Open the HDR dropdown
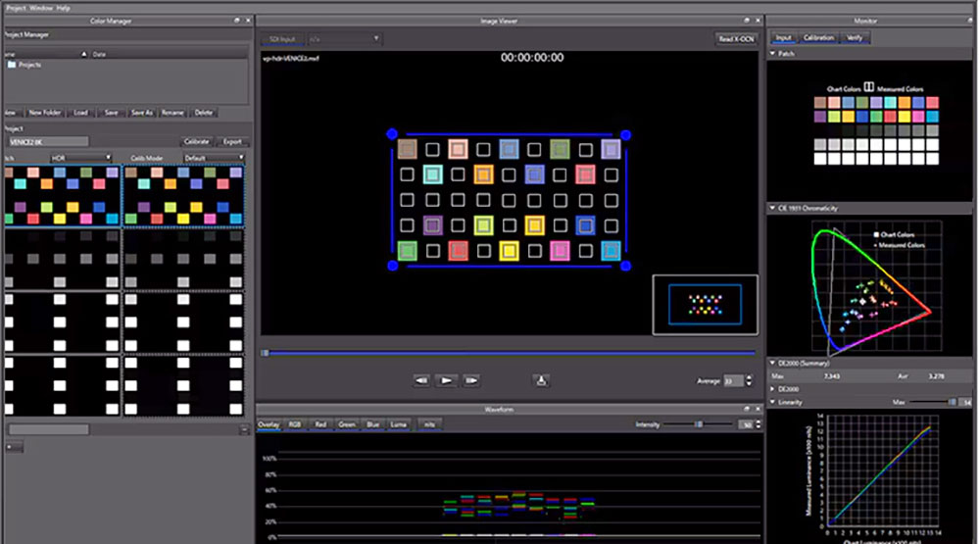Image resolution: width=980 pixels, height=544 pixels. pyautogui.click(x=80, y=158)
